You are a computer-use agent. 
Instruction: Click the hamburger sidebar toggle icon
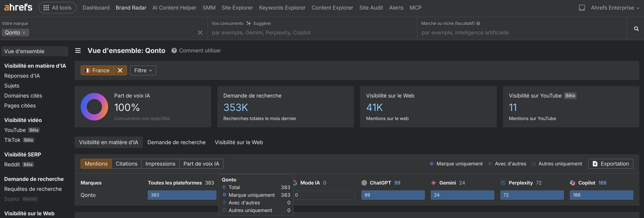tap(78, 50)
